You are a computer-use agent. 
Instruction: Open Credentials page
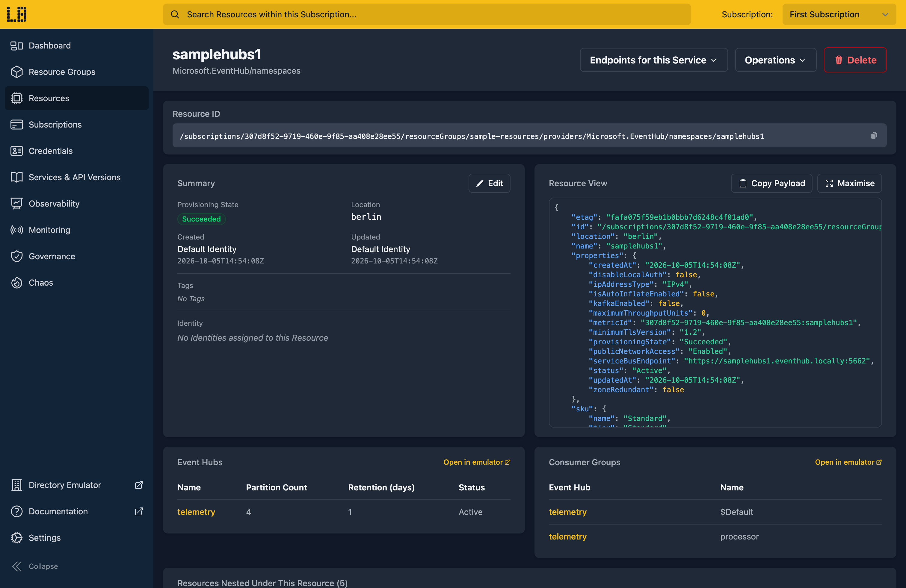point(76,151)
